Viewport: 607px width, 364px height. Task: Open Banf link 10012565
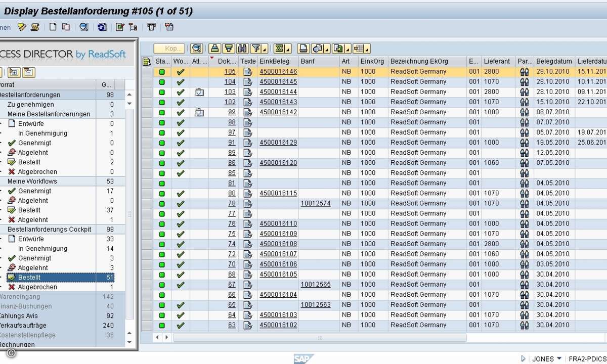click(316, 284)
